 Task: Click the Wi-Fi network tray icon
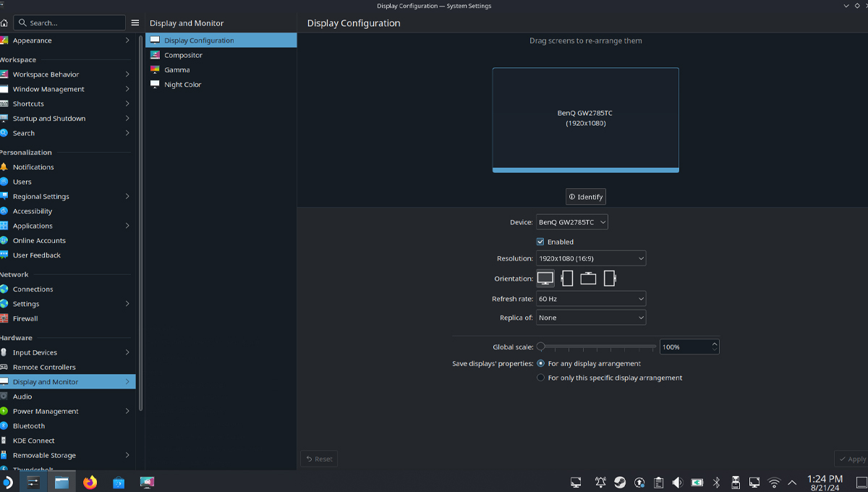click(x=774, y=482)
